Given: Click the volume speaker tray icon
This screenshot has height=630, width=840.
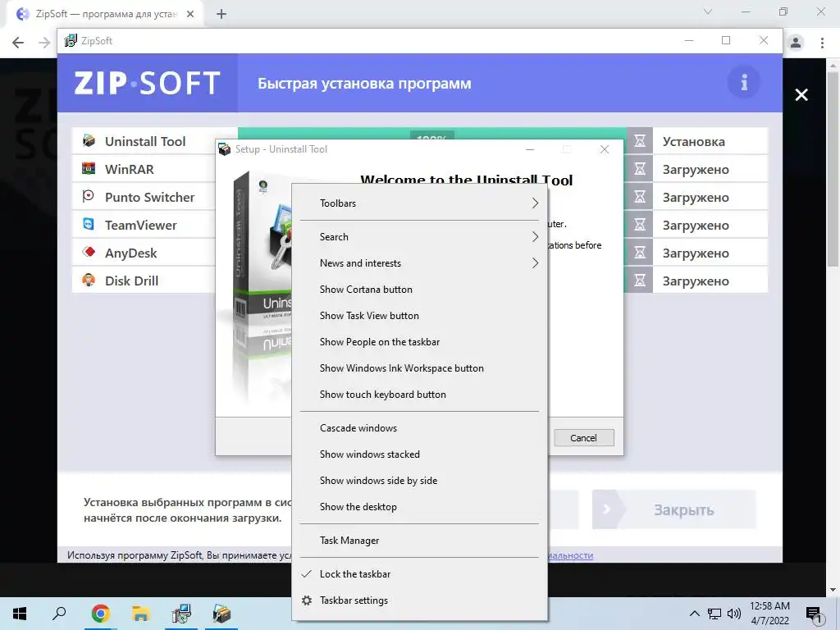Looking at the screenshot, I should (x=734, y=614).
